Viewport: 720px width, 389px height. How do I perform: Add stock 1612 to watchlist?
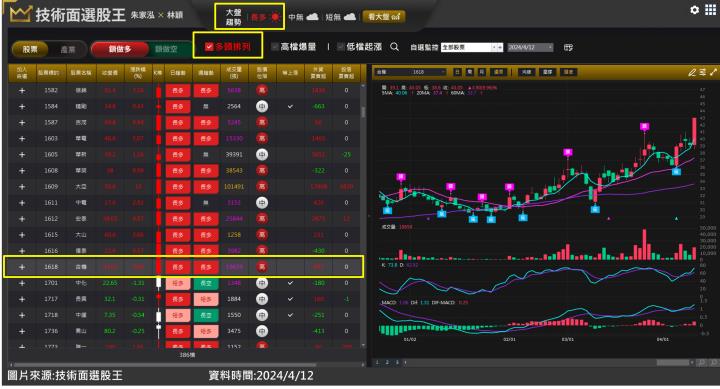[22, 219]
